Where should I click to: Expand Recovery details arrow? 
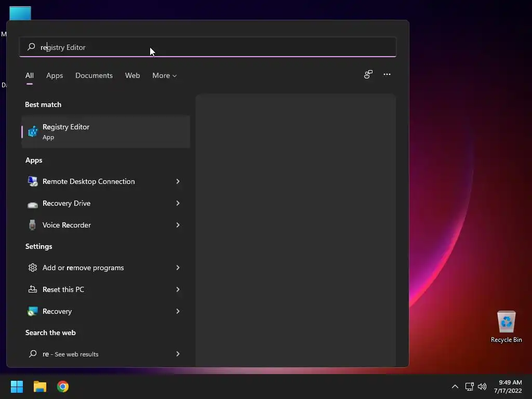178,311
